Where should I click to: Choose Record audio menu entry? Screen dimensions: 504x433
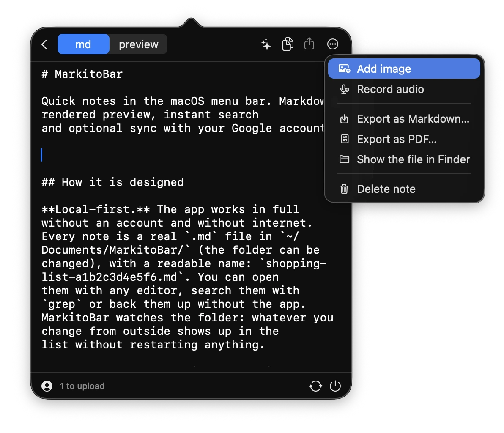click(404, 89)
